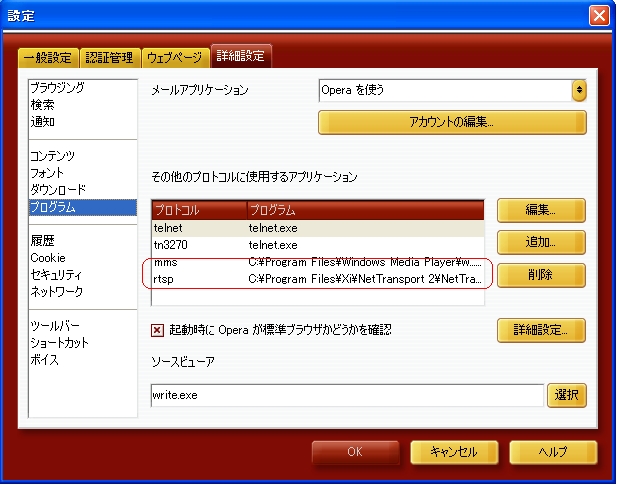Image resolution: width=618 pixels, height=486 pixels.
Task: Click the write.exe source viewer field
Action: click(x=347, y=395)
